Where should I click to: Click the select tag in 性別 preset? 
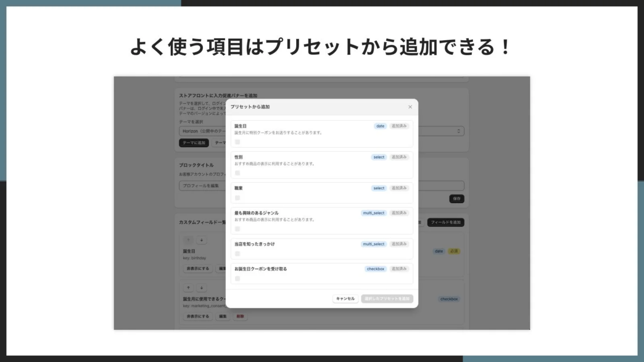[379, 157]
